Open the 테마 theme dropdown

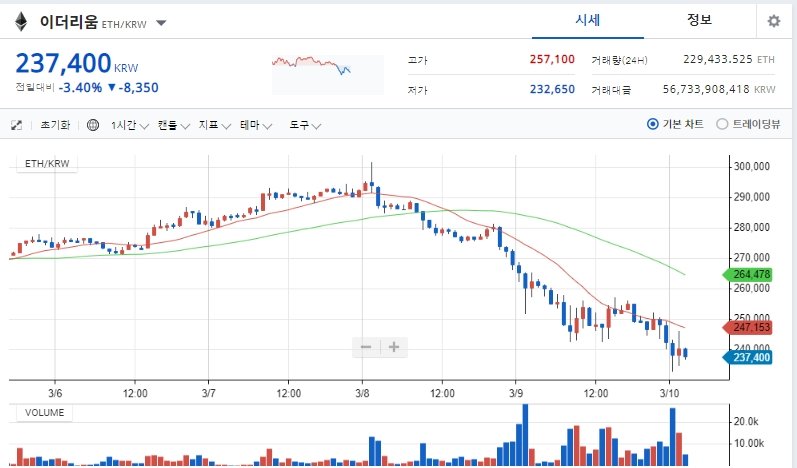[256, 125]
